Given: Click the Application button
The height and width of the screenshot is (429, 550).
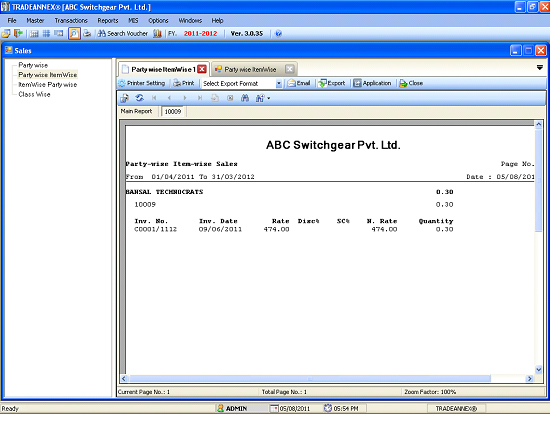Looking at the screenshot, I should [x=372, y=83].
